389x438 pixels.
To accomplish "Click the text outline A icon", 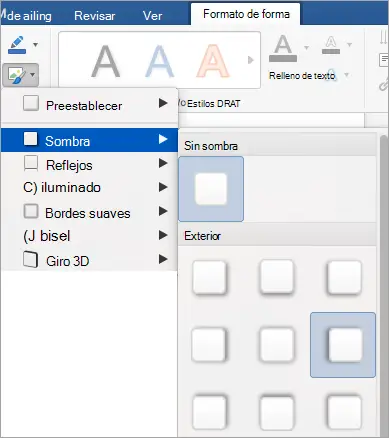I will point(331,45).
